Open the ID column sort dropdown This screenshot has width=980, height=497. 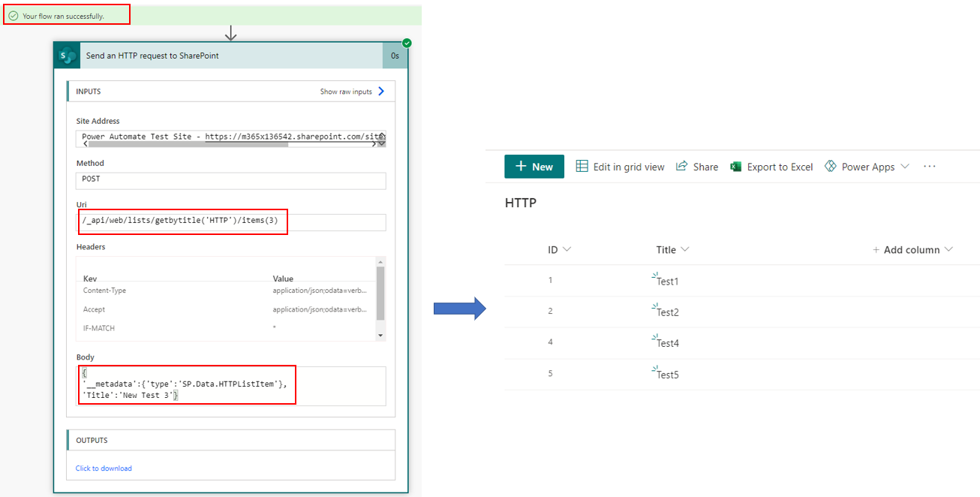point(567,249)
